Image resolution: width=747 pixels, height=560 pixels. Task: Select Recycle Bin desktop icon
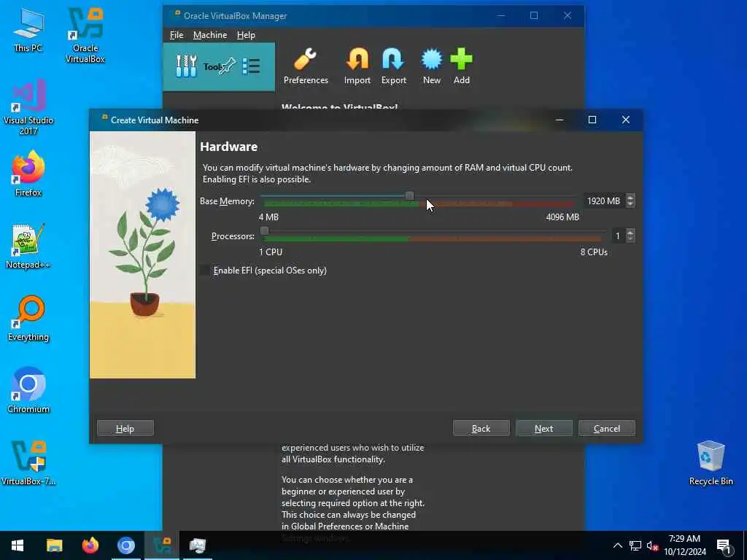[711, 463]
